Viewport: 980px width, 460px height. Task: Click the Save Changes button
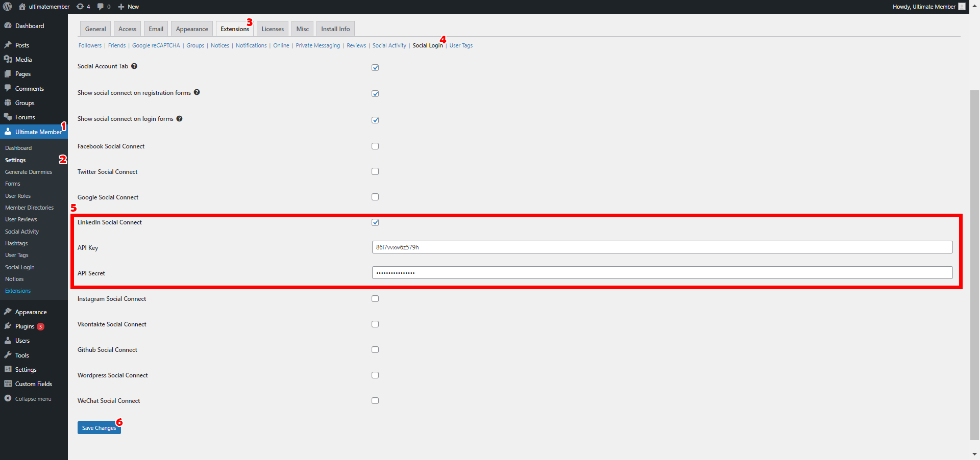click(99, 428)
